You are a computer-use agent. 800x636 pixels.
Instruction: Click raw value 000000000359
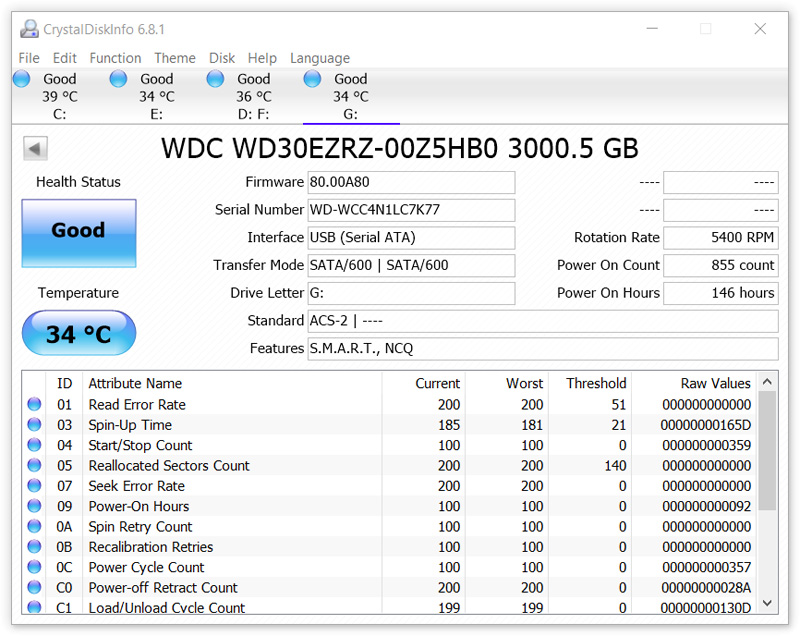click(x=707, y=445)
